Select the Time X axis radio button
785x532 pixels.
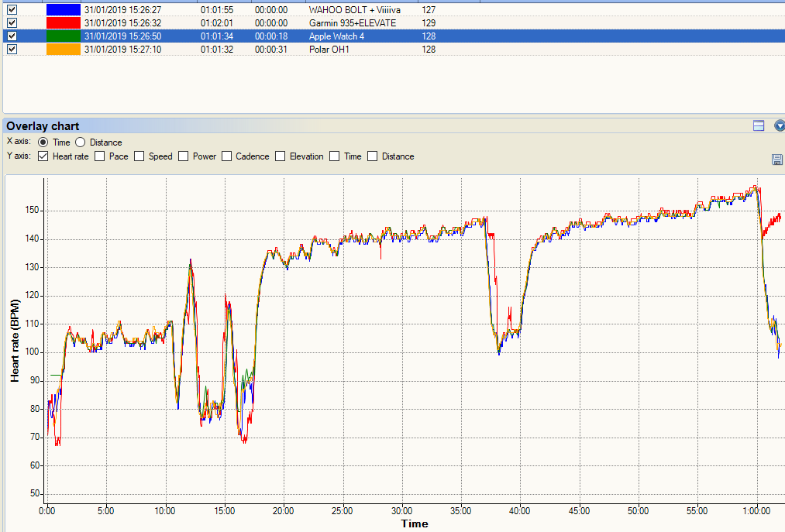(x=43, y=142)
